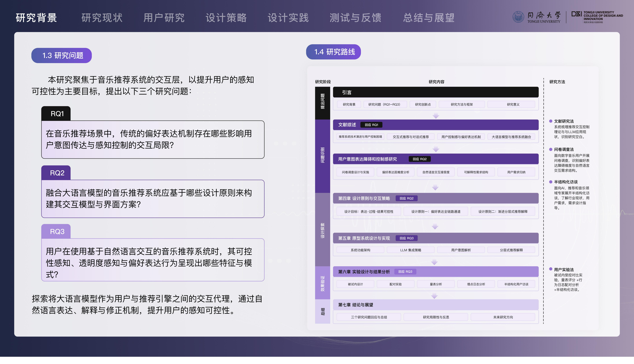Open the 用户研究 tab

coord(164,18)
